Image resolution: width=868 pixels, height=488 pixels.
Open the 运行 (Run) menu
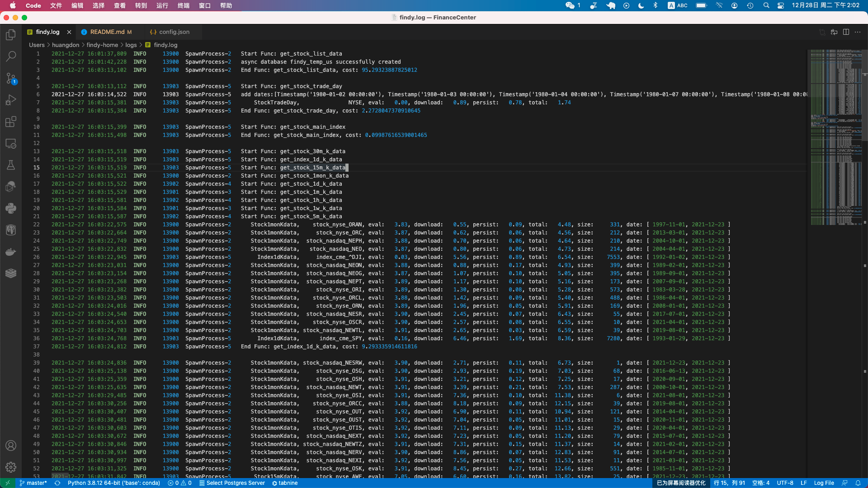point(162,5)
